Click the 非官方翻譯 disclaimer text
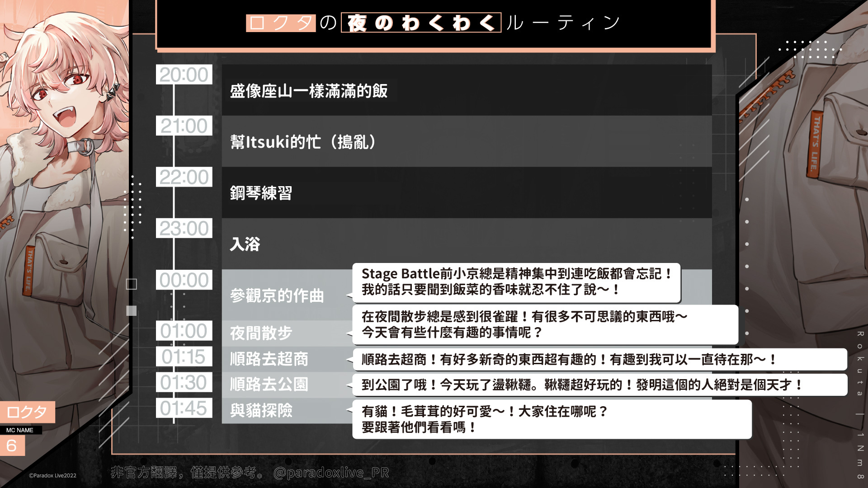This screenshot has width=868, height=488. click(188, 473)
